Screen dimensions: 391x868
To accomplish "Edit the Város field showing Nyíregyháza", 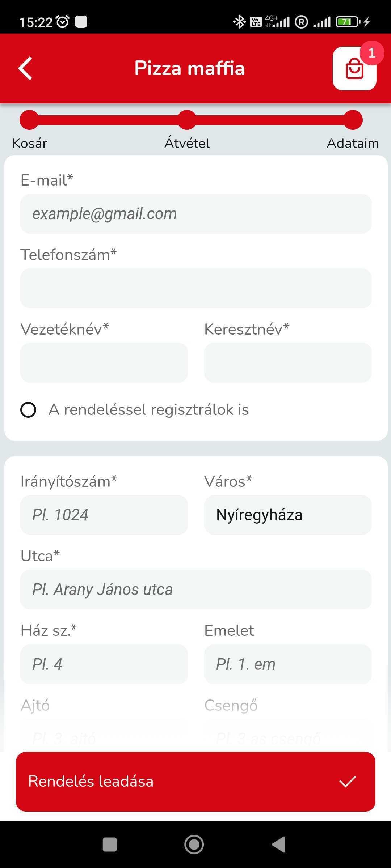I will (288, 515).
